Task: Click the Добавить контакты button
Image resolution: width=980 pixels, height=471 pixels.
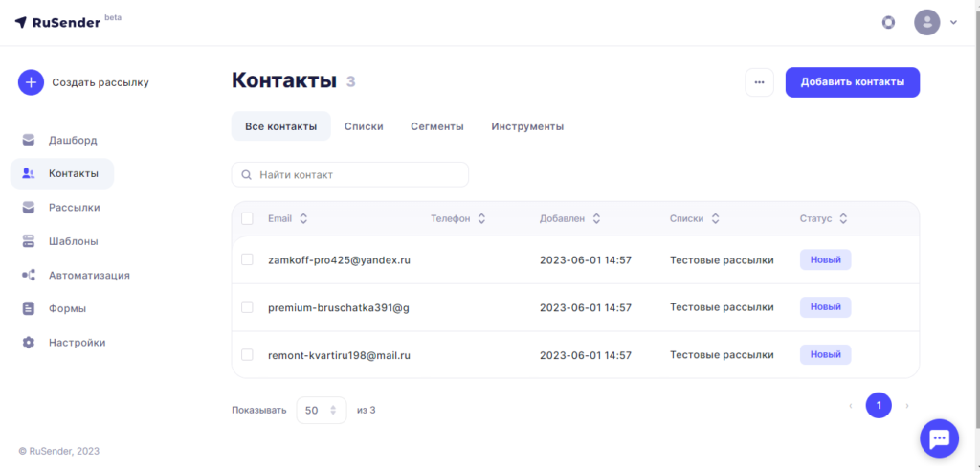Action: click(x=853, y=82)
